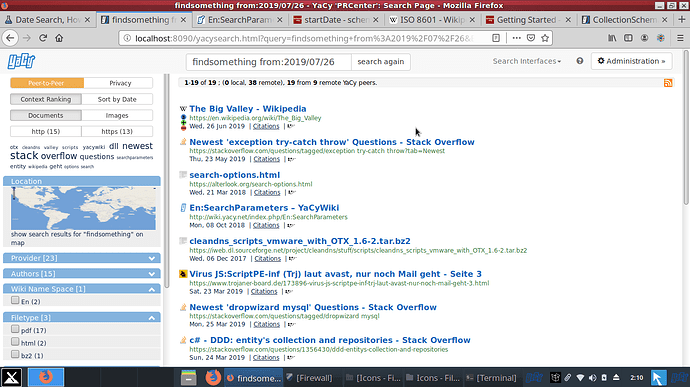The height and width of the screenshot is (387, 690).
Task: Collapse the Wiki Name Space [1] facet
Action: (x=82, y=289)
